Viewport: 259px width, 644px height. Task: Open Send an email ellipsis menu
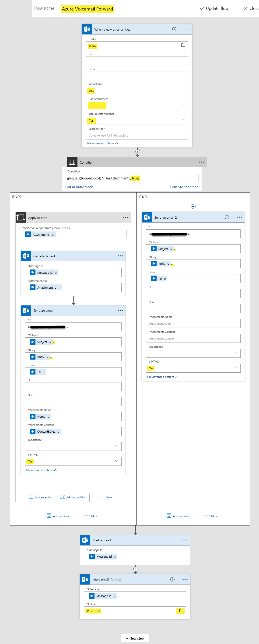click(x=120, y=311)
